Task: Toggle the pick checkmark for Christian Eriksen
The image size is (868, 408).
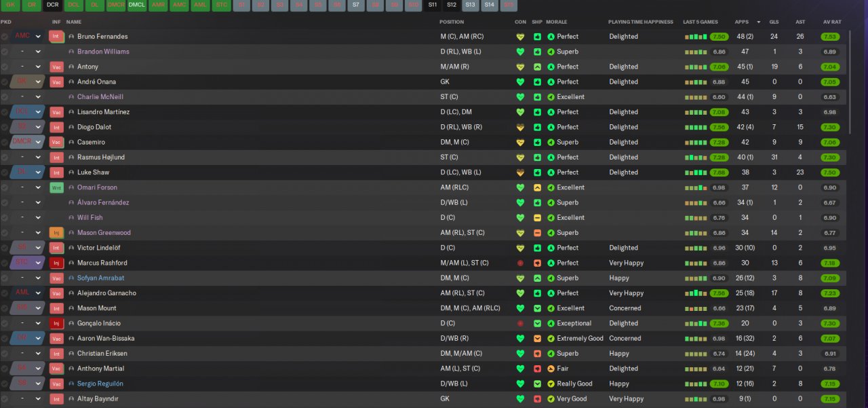Action: click(x=5, y=354)
